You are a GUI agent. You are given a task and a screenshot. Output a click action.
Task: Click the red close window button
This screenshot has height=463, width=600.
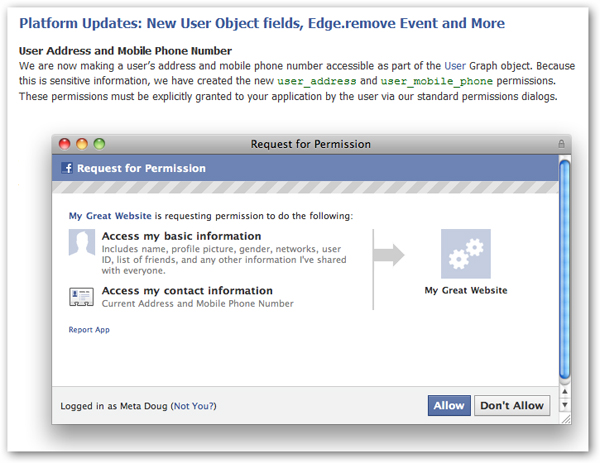point(65,144)
